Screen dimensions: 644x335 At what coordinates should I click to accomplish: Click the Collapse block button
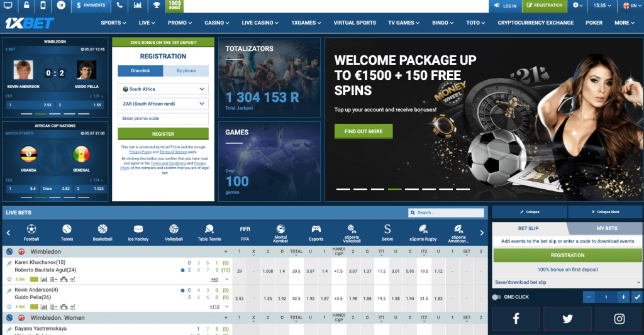[606, 212]
